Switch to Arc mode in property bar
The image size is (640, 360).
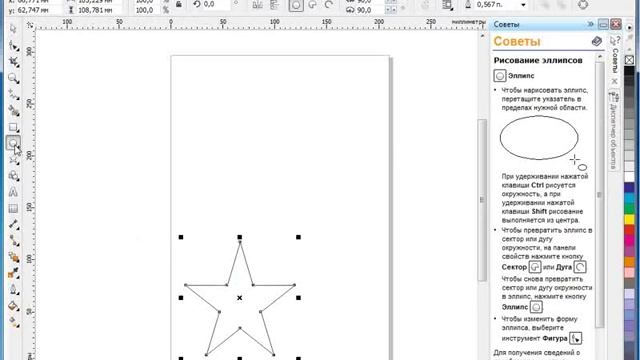click(329, 5)
